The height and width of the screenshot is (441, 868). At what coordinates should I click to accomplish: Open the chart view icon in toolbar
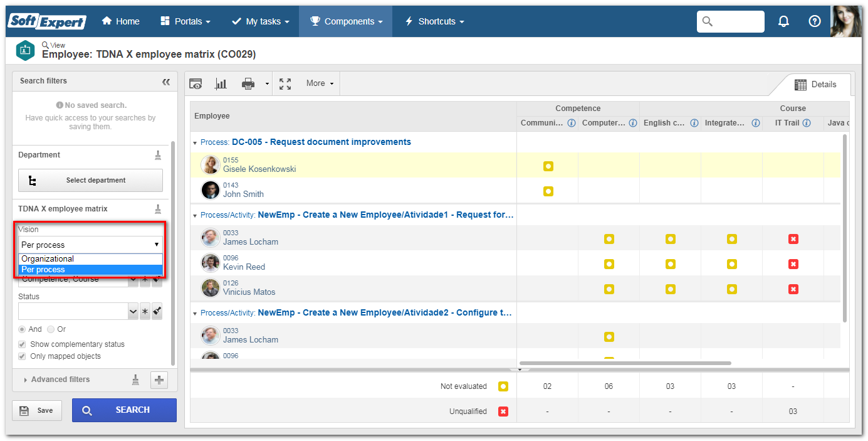pyautogui.click(x=221, y=83)
